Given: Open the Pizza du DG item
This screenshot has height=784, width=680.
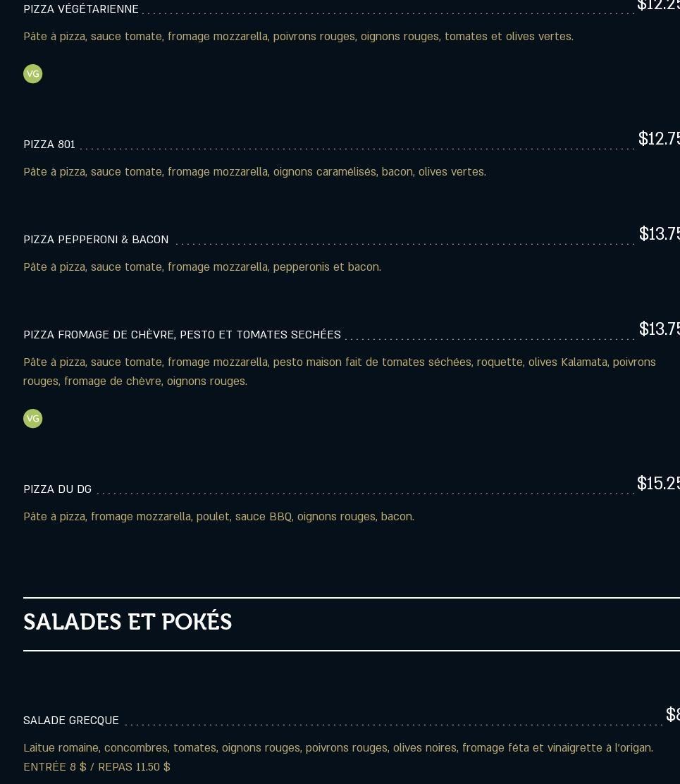Looking at the screenshot, I should coord(58,489).
